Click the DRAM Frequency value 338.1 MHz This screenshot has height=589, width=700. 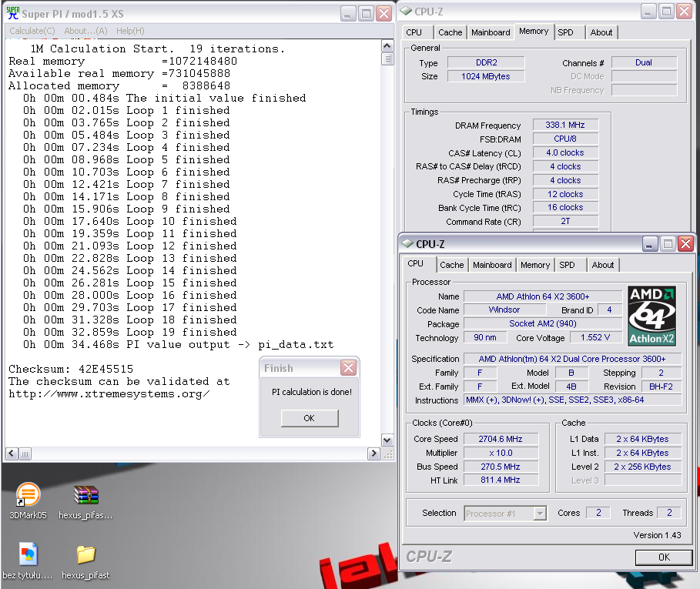coord(564,125)
